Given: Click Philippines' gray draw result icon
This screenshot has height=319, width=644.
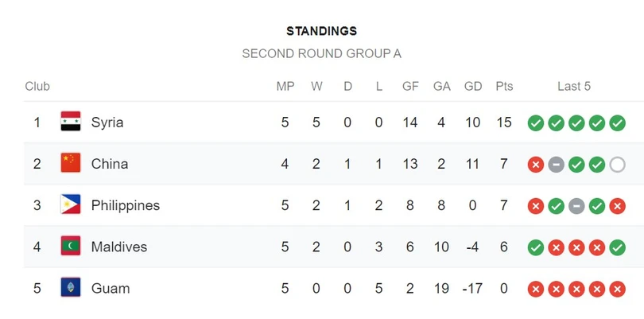Looking at the screenshot, I should (x=576, y=206).
